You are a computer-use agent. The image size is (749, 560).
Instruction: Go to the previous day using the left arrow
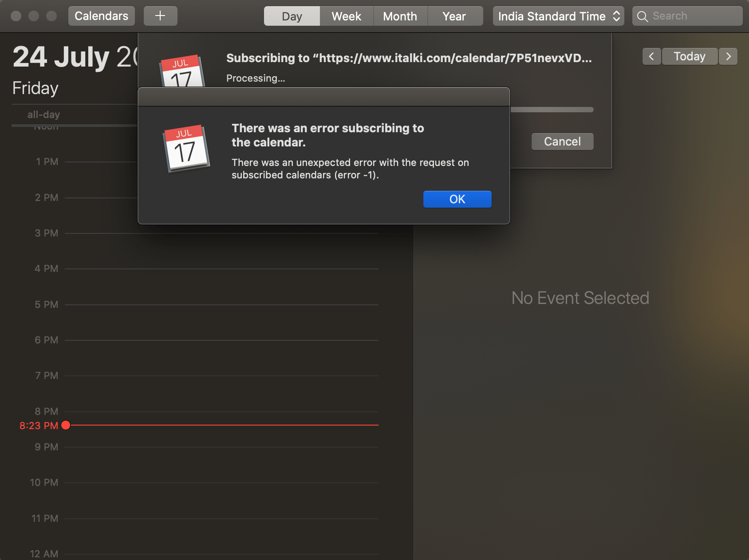coord(651,56)
